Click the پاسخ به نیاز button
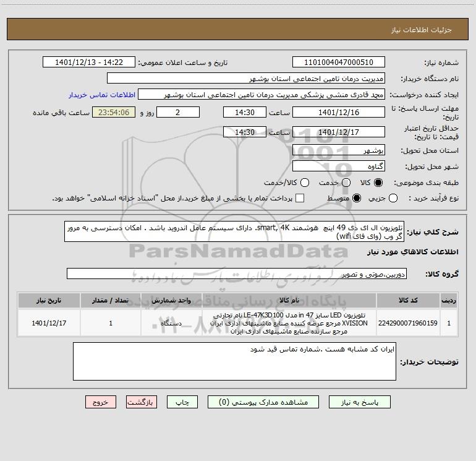476x461 pixels. point(359,402)
